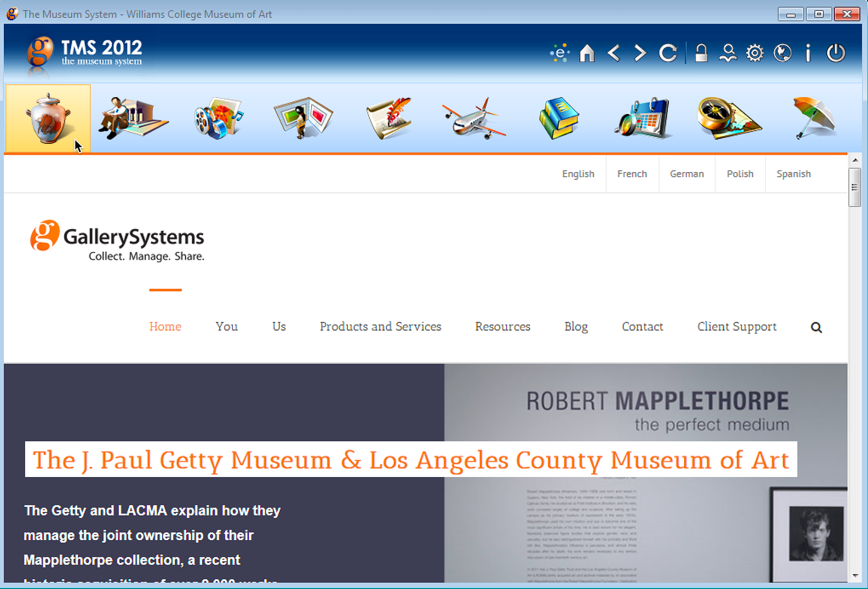Open the Bibliography module books icon
The height and width of the screenshot is (589, 868).
[x=559, y=118]
